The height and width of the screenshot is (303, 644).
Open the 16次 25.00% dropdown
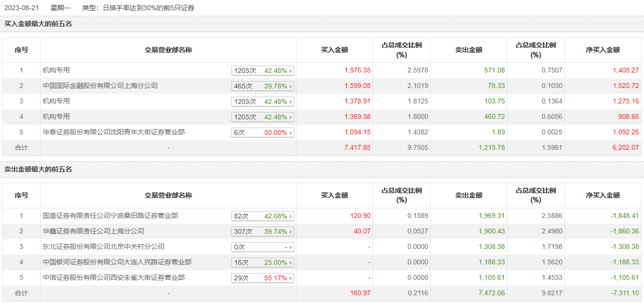291,263
